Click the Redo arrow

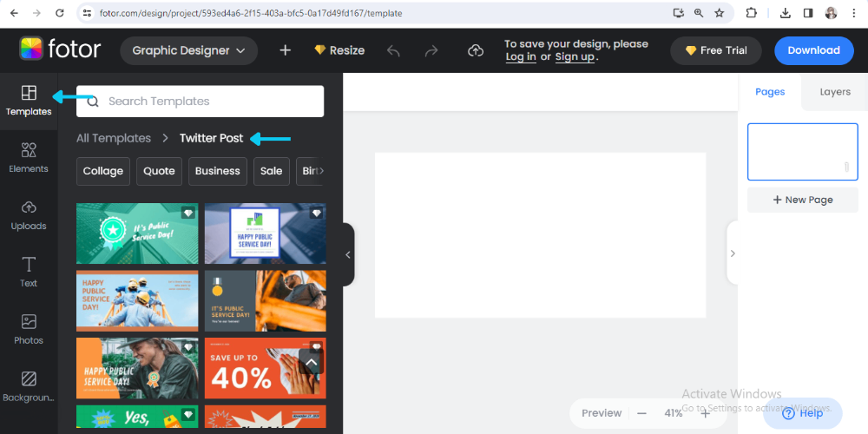click(431, 51)
